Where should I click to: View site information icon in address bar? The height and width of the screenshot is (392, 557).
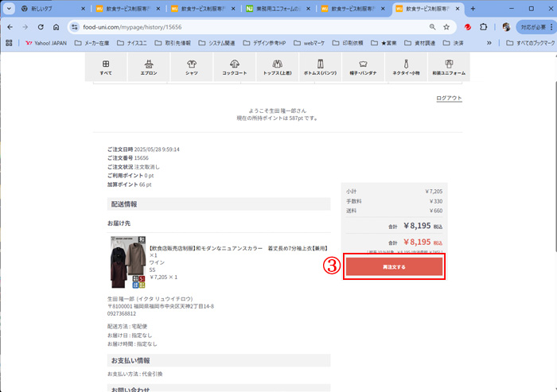74,27
